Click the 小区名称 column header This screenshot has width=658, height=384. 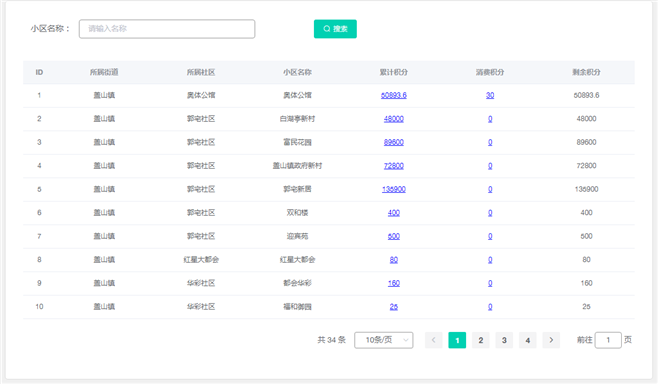pyautogui.click(x=297, y=72)
